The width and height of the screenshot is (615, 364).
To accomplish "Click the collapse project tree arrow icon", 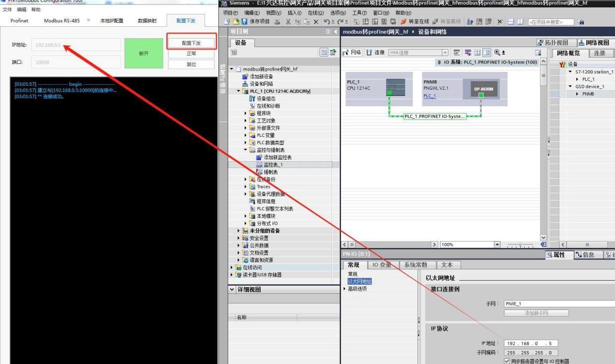I will pos(336,32).
